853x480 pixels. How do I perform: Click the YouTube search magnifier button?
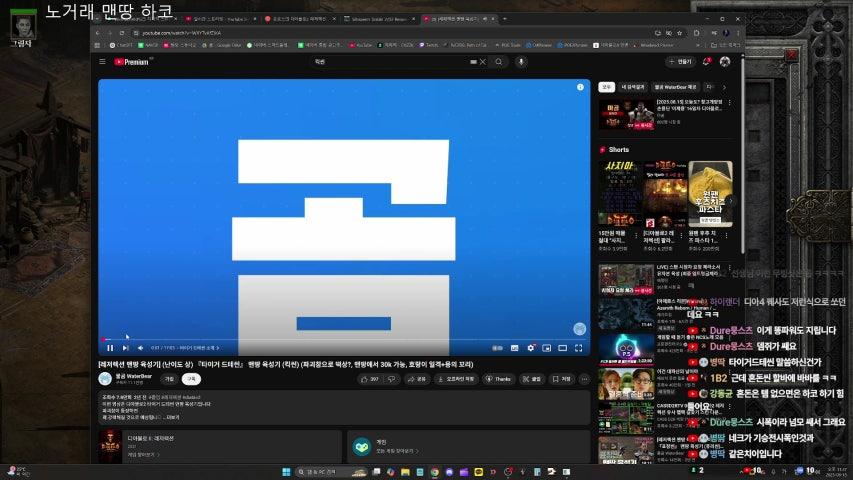coord(499,62)
